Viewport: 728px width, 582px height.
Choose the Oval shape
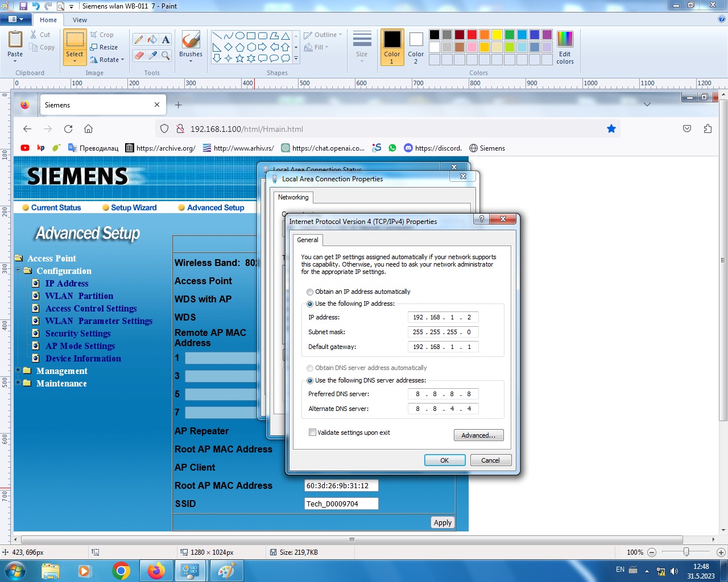coord(239,35)
